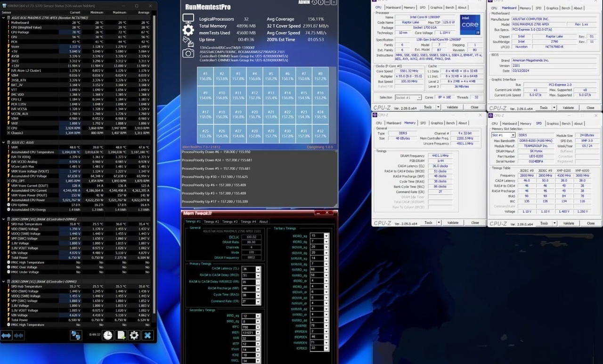Image resolution: width=603 pixels, height=364 pixels.
Task: Open RunMemtestPro settings gear icon
Action: click(188, 30)
